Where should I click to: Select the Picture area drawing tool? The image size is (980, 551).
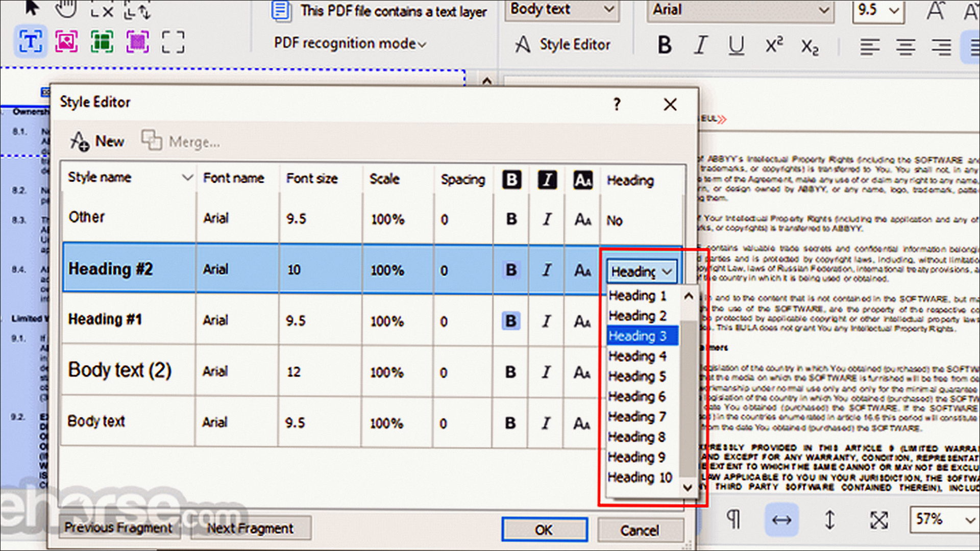[x=66, y=42]
